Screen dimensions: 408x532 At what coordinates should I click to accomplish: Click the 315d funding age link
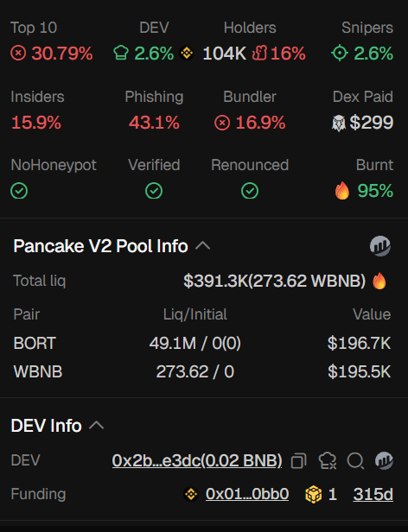[x=373, y=494]
